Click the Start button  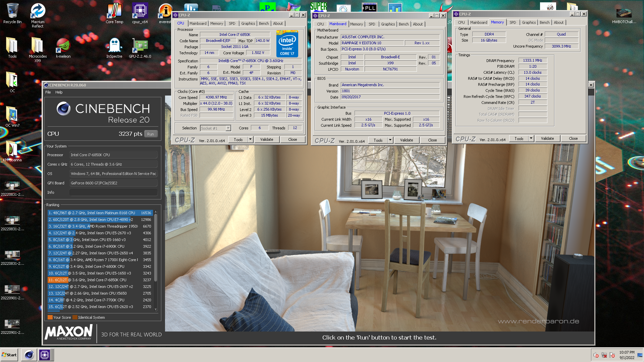coord(9,355)
